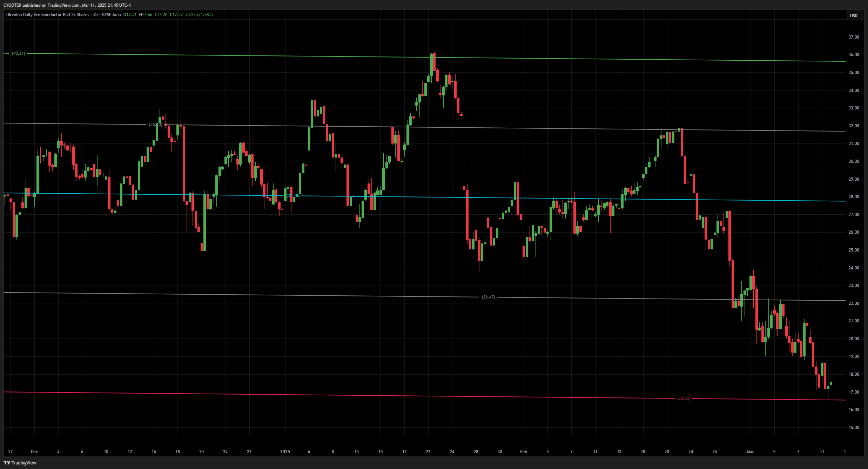Click the 26.00 price axis label
This screenshot has height=469, width=868.
(854, 232)
